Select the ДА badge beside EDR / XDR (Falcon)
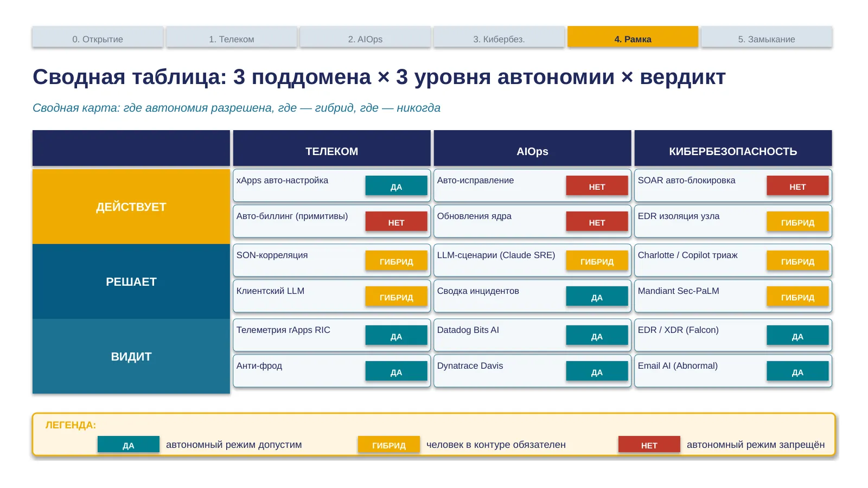 click(798, 336)
